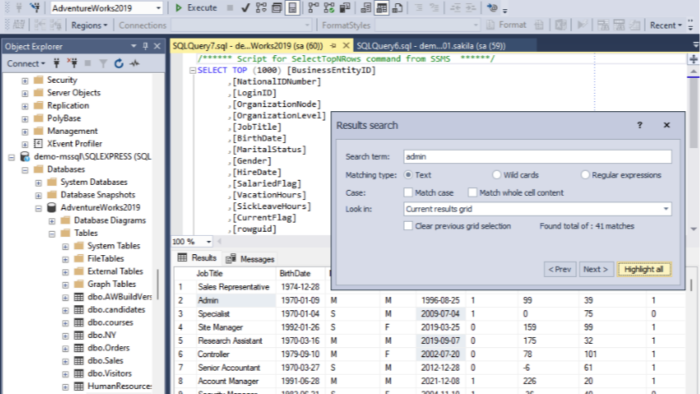Pin the Object Explorer panel with Auto Hide

[x=145, y=46]
